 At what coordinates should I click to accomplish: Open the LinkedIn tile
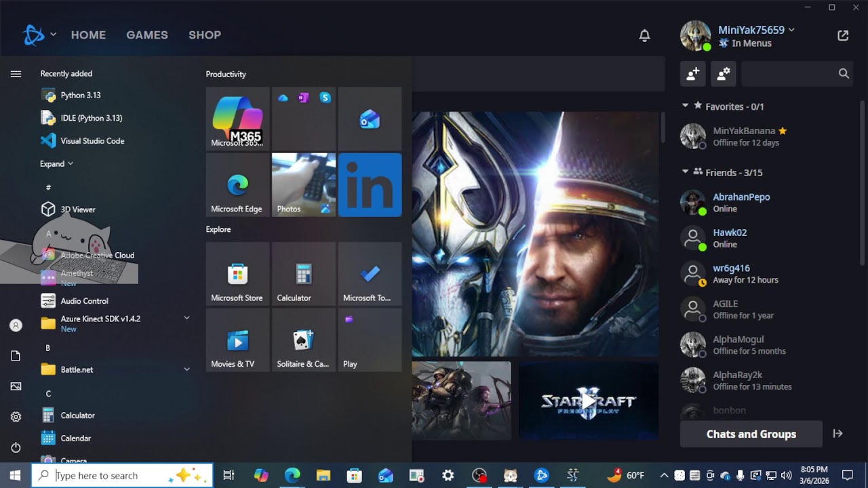(370, 185)
